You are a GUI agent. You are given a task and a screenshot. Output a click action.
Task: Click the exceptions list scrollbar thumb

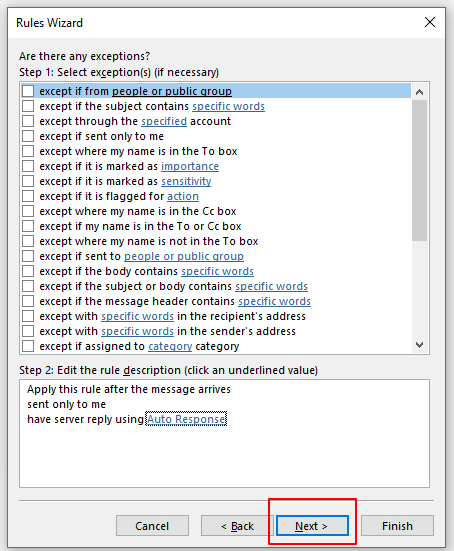click(419, 170)
